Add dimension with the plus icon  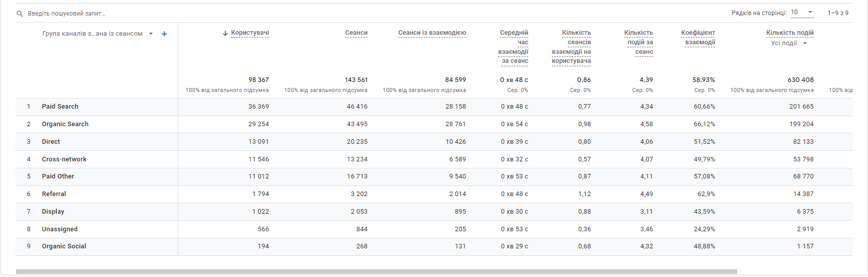click(x=164, y=34)
